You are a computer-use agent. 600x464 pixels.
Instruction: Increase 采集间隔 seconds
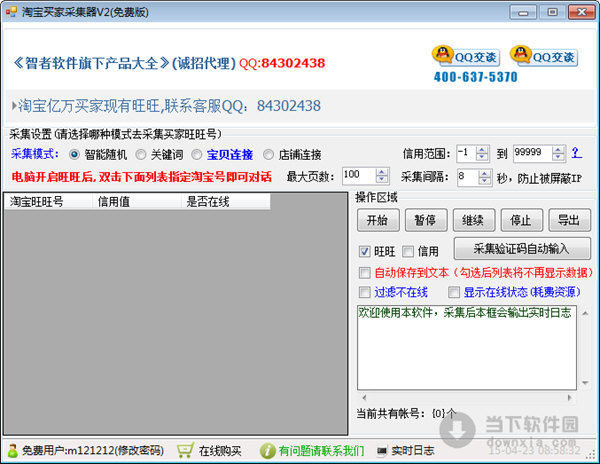coord(485,173)
